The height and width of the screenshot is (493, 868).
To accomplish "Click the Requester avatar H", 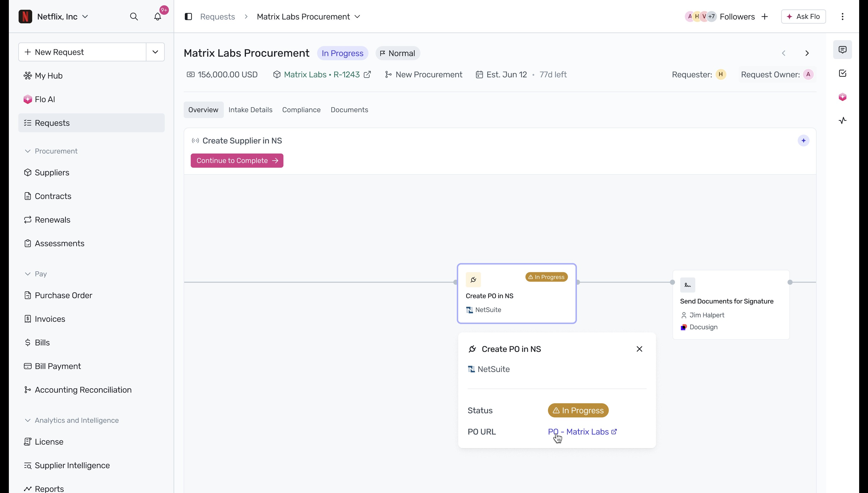I will (x=720, y=74).
